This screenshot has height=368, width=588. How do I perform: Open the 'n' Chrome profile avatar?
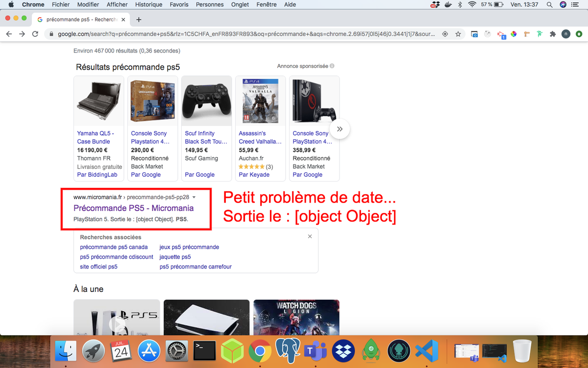click(566, 34)
